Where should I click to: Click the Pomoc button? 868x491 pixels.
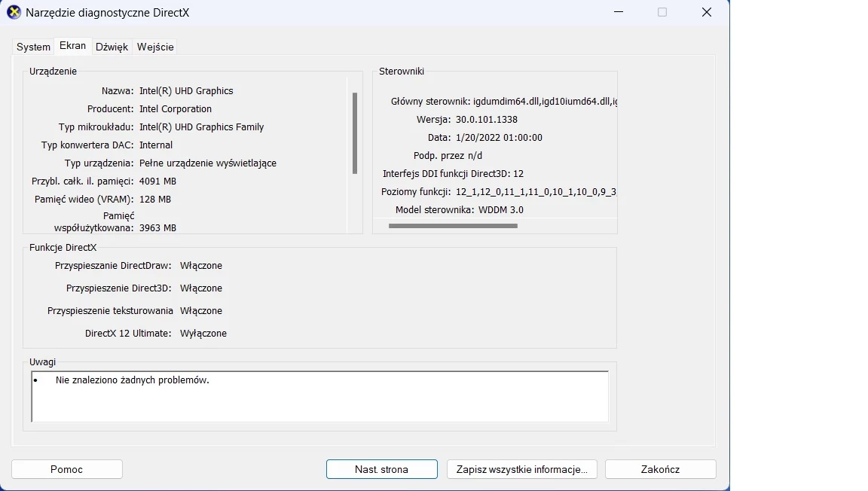(67, 469)
